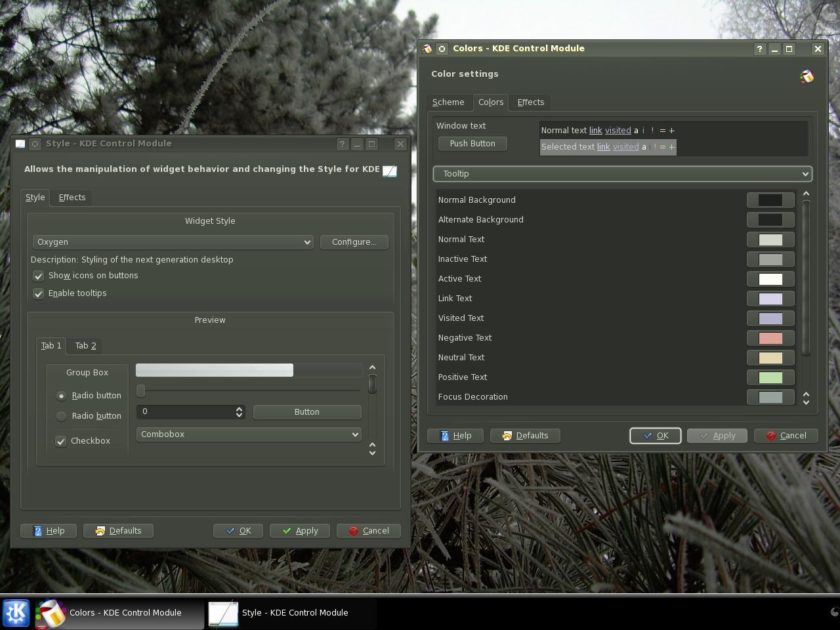Pick the Focus Decoration color swatch
840x630 pixels.
click(770, 397)
